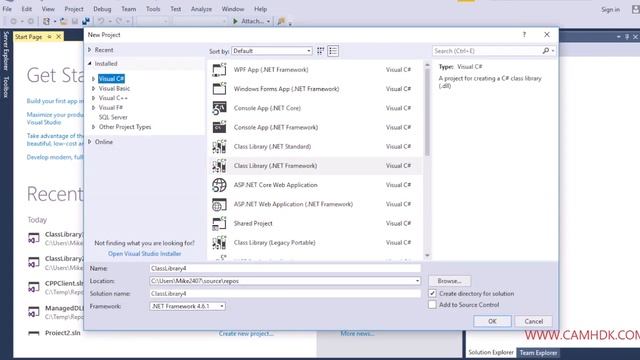Open the Framework version dropdown
This screenshot has height=360, width=640.
click(187, 306)
